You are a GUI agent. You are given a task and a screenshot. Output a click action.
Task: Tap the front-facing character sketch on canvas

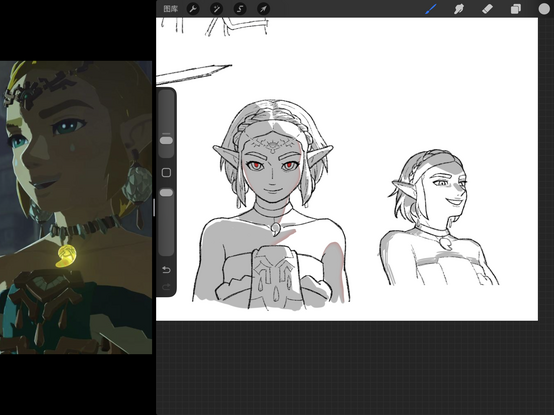point(272,205)
